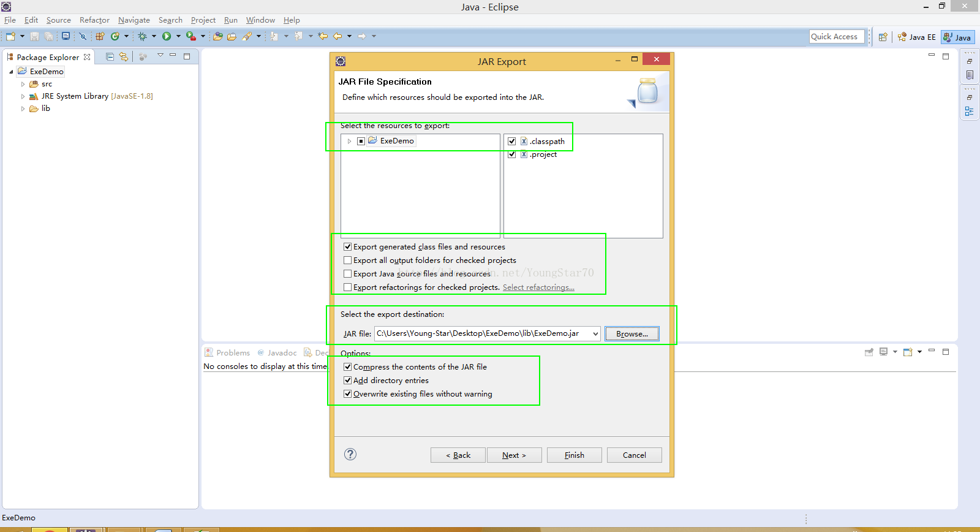
Task: Click the Browse... button
Action: point(632,334)
